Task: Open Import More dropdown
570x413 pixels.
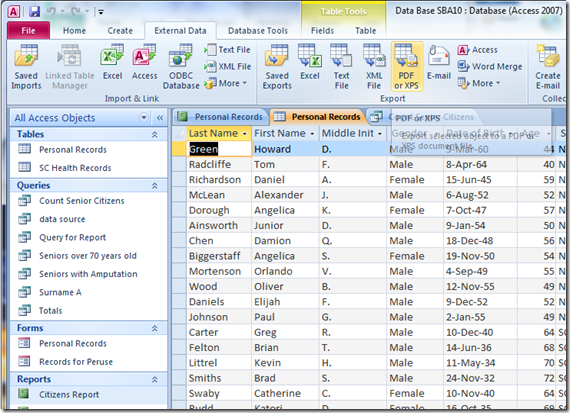Action: click(x=226, y=83)
